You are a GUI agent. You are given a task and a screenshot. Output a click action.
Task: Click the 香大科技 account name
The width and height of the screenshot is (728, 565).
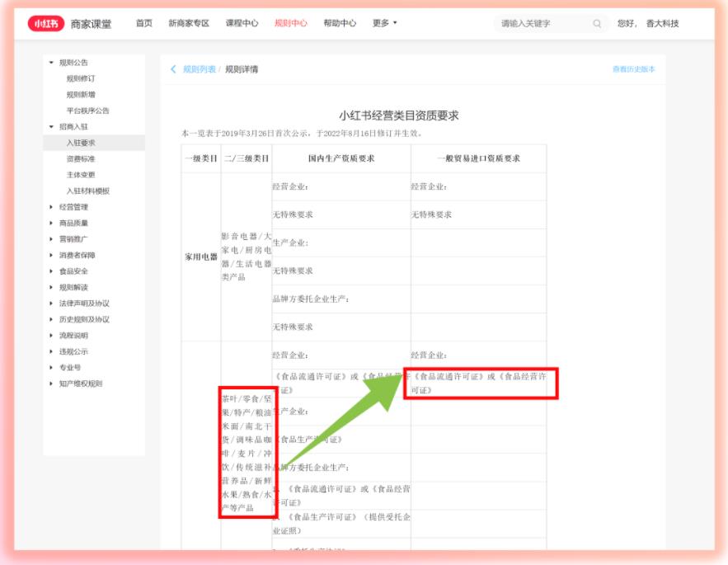pyautogui.click(x=663, y=23)
